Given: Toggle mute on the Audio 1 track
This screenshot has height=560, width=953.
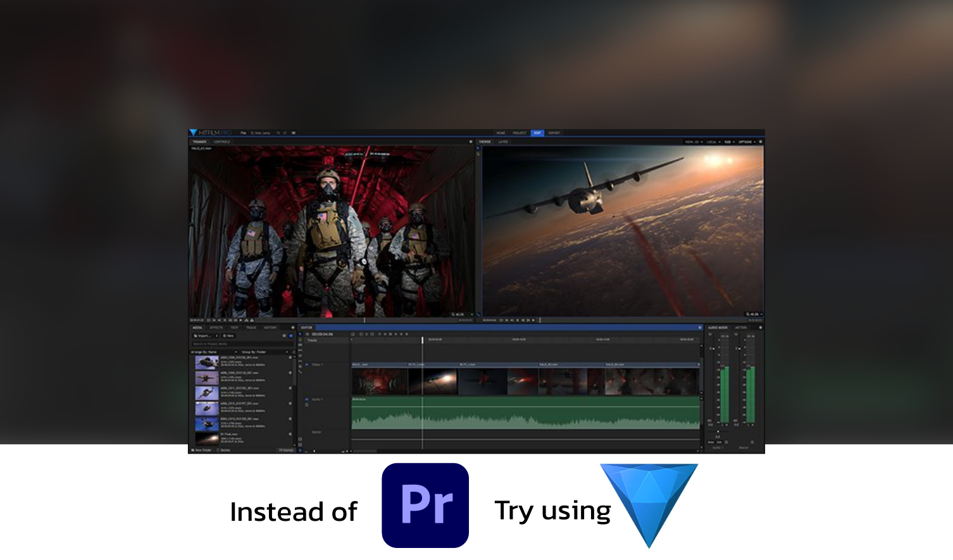Looking at the screenshot, I should click(x=307, y=399).
